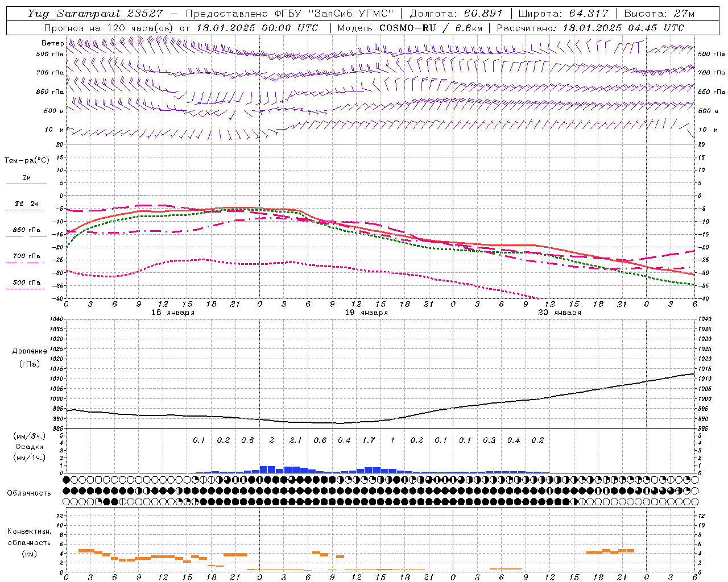Image resolution: width=728 pixels, height=582 pixels.
Task: Click the '10 м' label left of the wind barbs
Action: tap(54, 130)
